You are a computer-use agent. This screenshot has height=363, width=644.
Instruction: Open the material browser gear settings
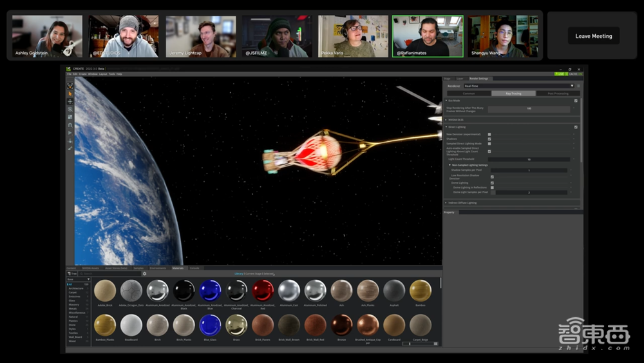[144, 273]
